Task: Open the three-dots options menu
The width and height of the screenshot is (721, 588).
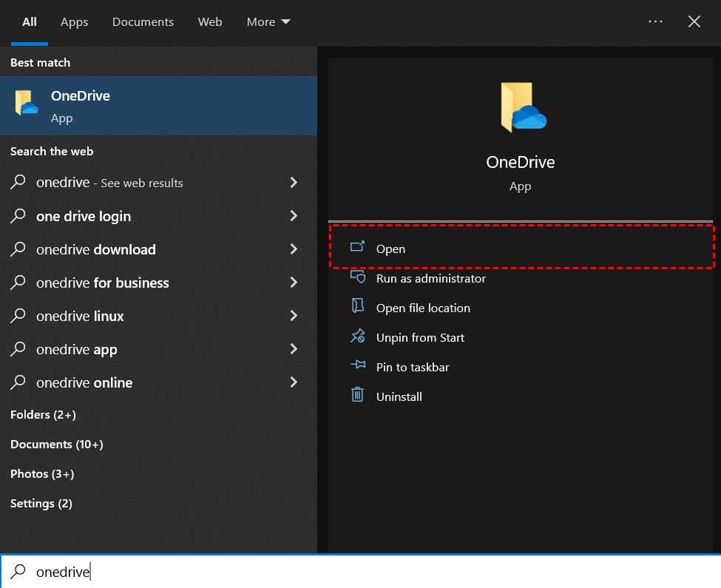Action: 655,22
